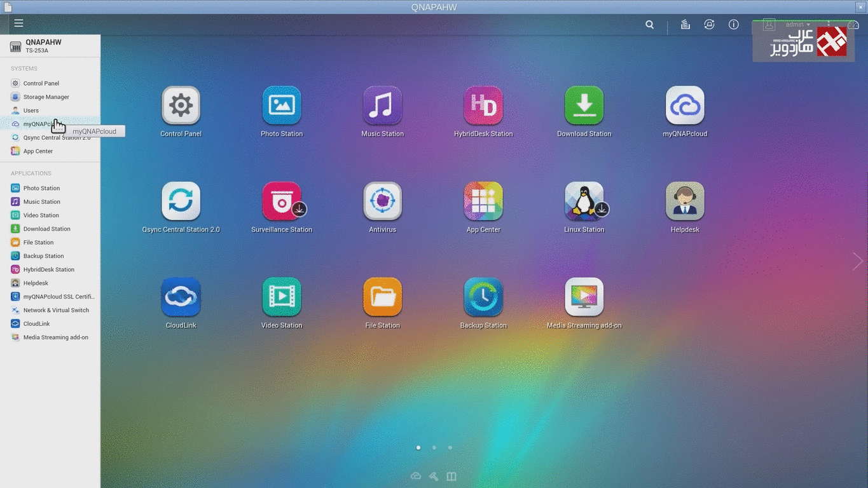Click the cloud icon at bottom dock
The width and height of the screenshot is (868, 488).
[416, 476]
